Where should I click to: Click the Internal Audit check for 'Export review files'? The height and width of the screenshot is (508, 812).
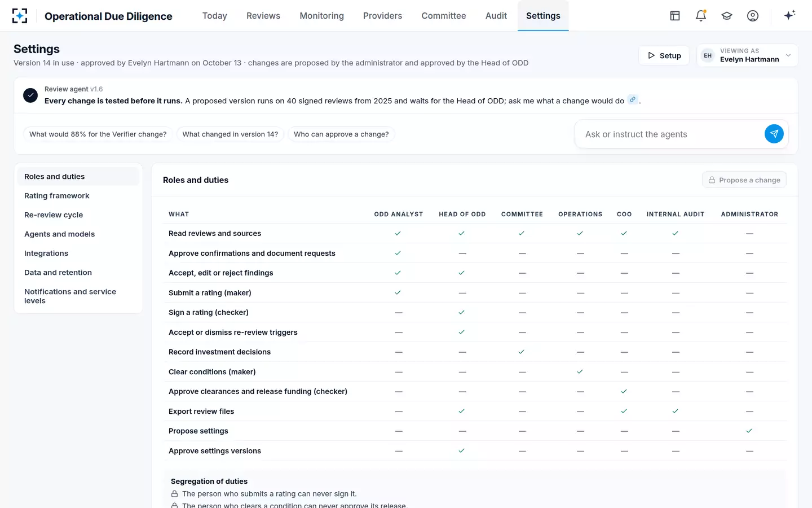coord(676,411)
